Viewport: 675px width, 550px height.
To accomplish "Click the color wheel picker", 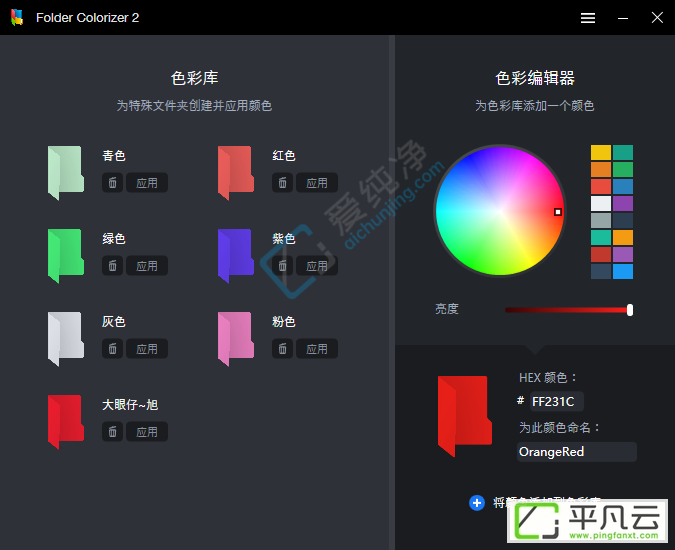I will point(500,211).
